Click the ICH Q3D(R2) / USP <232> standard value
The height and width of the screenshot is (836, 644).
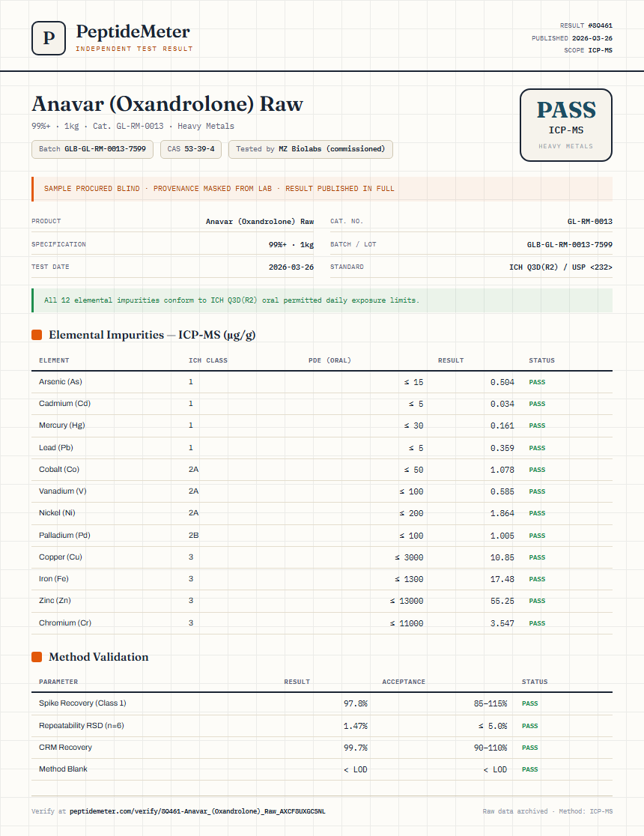(560, 267)
